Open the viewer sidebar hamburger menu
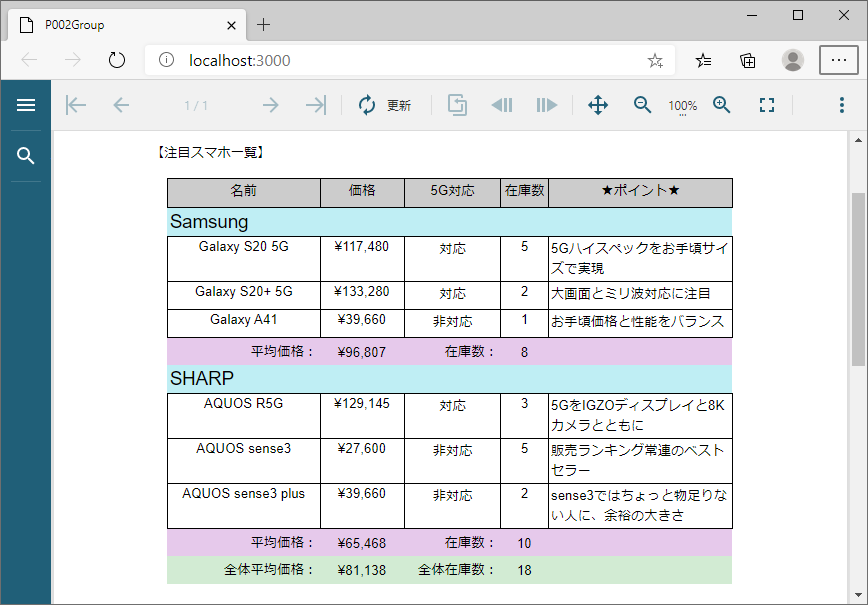 tap(25, 105)
